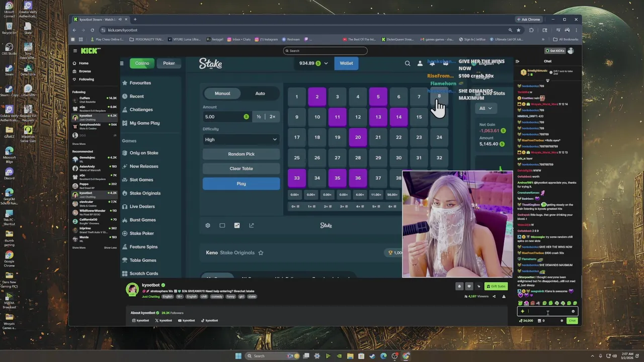Open the Casino tab
The height and width of the screenshot is (362, 644).
coord(142,63)
